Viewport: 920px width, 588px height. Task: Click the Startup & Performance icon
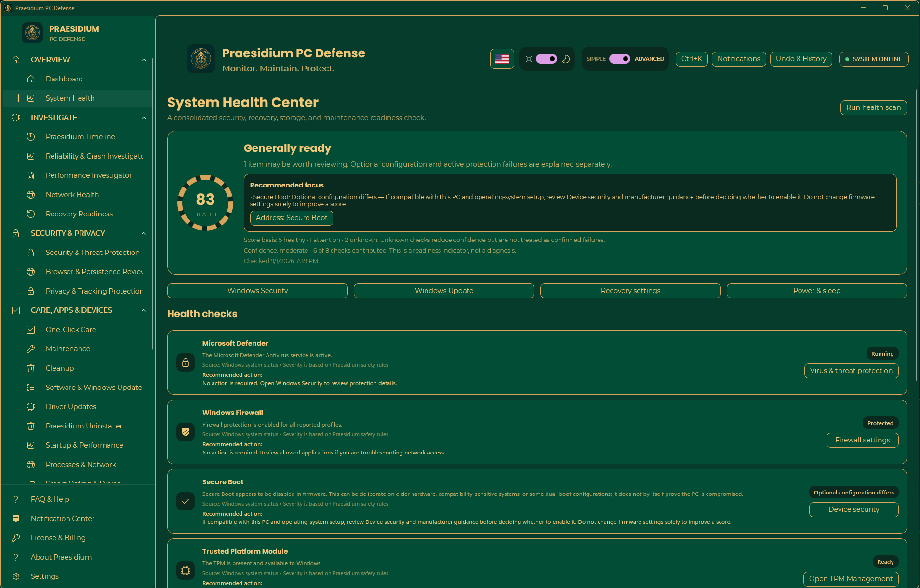point(31,445)
